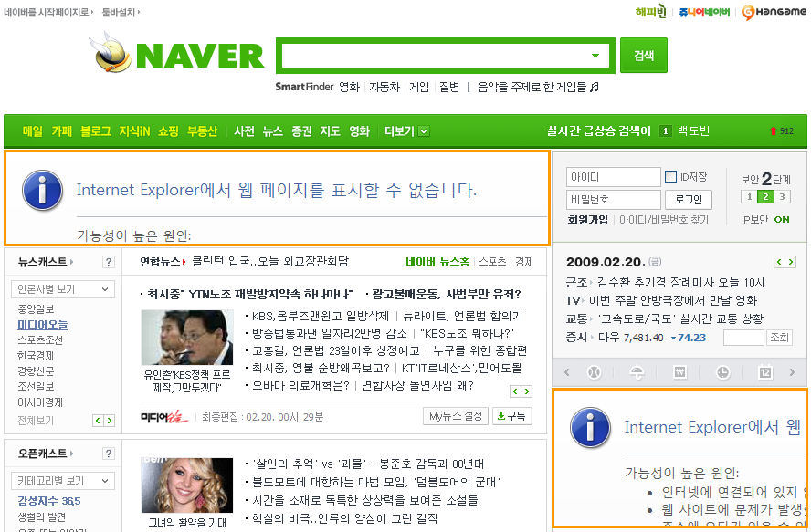Image resolution: width=811 pixels, height=532 pixels.
Task: Click help question mark for 뉴스캐스트
Action: [x=108, y=262]
